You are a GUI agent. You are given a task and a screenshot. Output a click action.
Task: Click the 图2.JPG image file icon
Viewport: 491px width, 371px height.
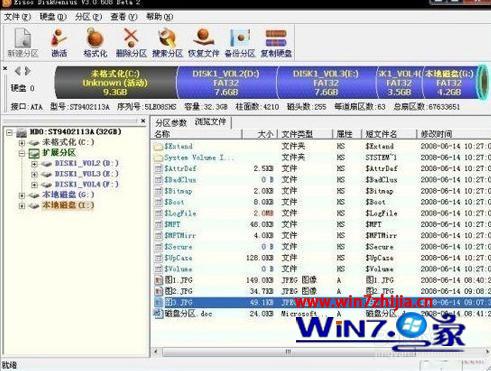point(159,291)
